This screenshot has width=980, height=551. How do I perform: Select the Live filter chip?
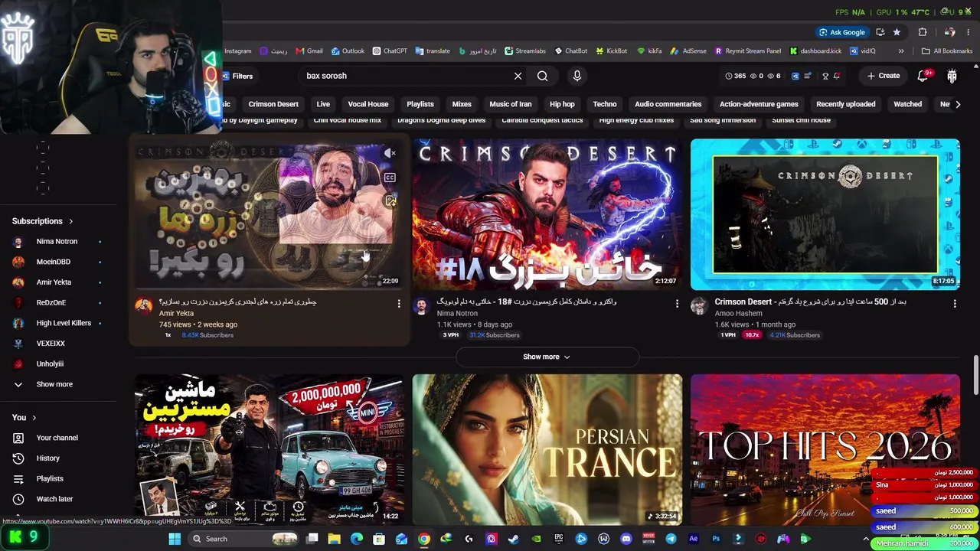pos(323,104)
